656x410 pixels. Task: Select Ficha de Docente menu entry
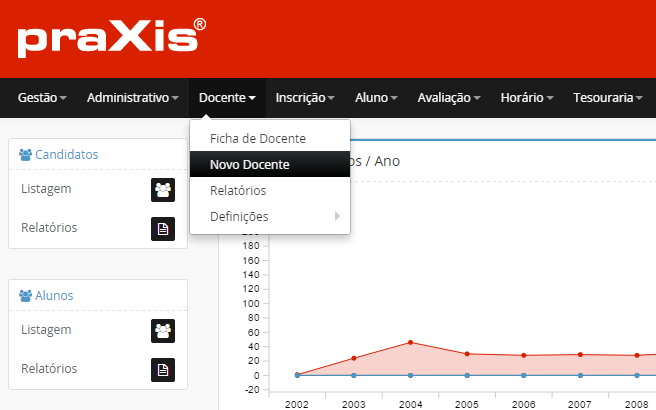257,138
